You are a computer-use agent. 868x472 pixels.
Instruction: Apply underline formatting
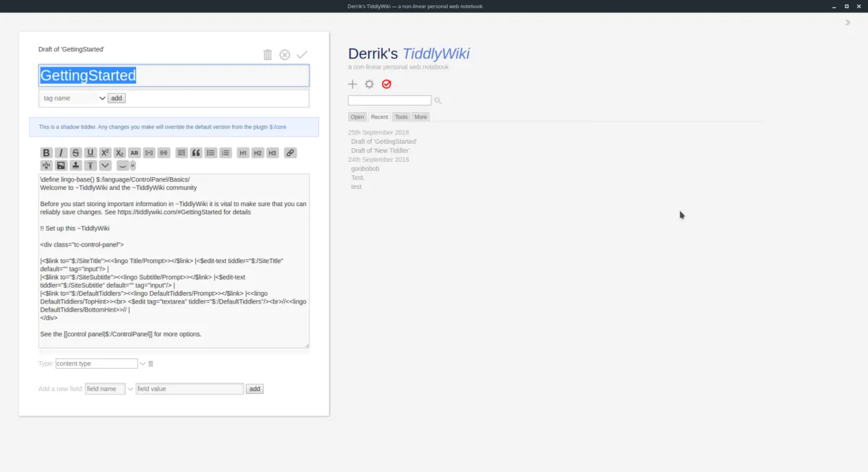(90, 153)
